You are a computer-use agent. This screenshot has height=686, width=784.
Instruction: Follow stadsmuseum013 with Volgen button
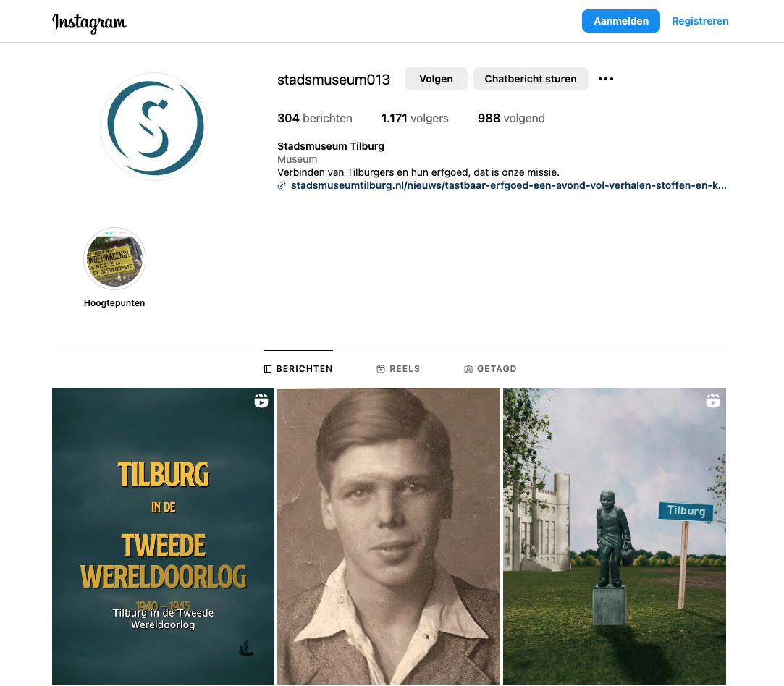[436, 79]
